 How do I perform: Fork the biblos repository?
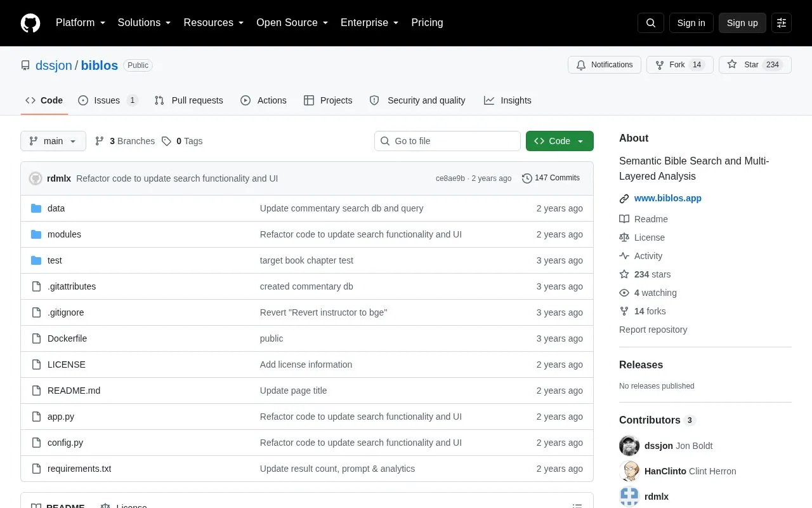tap(679, 65)
